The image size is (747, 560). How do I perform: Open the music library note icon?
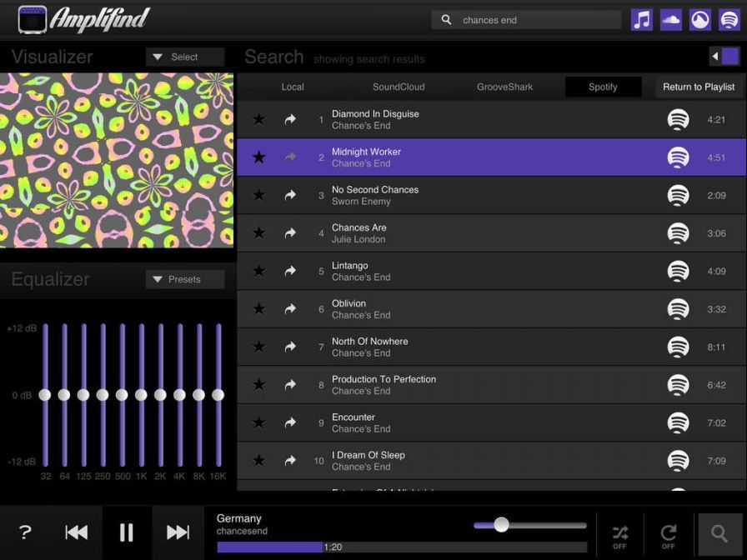641,20
